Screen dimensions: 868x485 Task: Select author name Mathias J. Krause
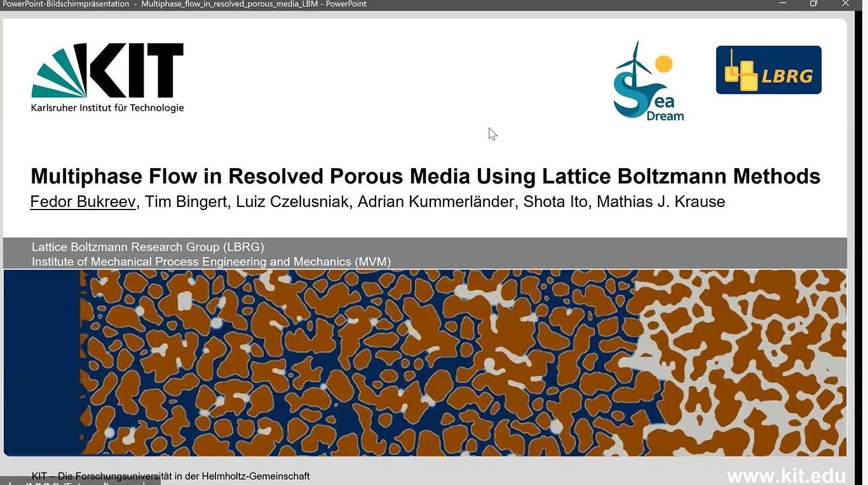pyautogui.click(x=660, y=202)
